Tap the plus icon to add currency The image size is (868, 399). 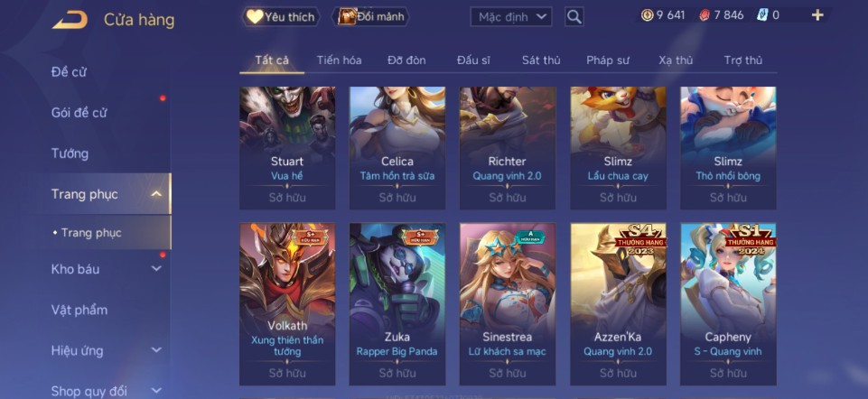[817, 15]
